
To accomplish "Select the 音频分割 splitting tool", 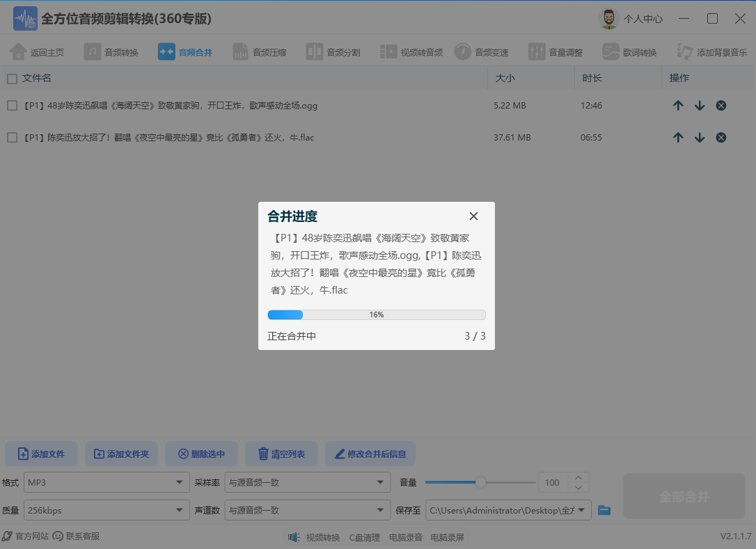I will click(x=333, y=51).
